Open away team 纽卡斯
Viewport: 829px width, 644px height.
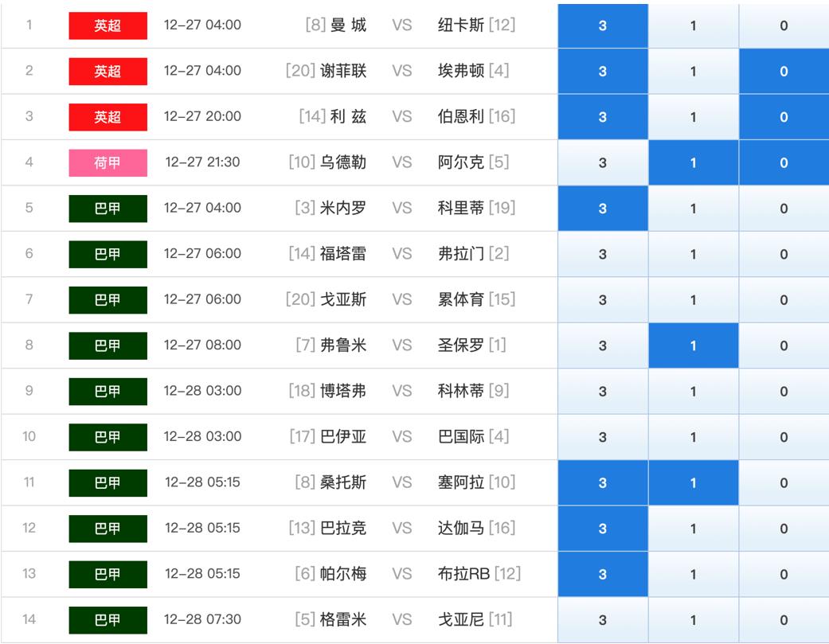tap(460, 25)
